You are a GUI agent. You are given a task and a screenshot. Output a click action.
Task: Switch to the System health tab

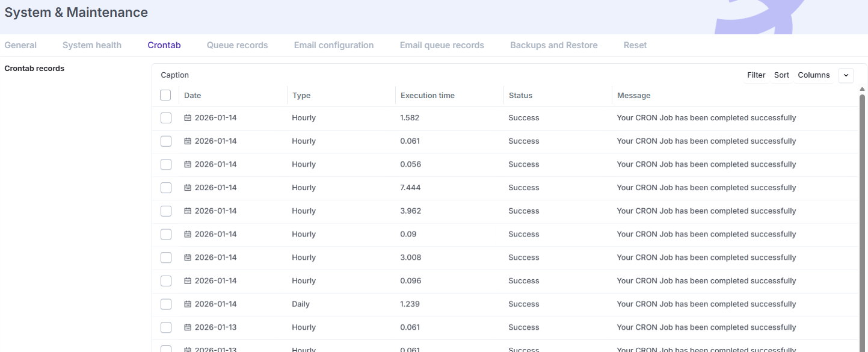[92, 45]
